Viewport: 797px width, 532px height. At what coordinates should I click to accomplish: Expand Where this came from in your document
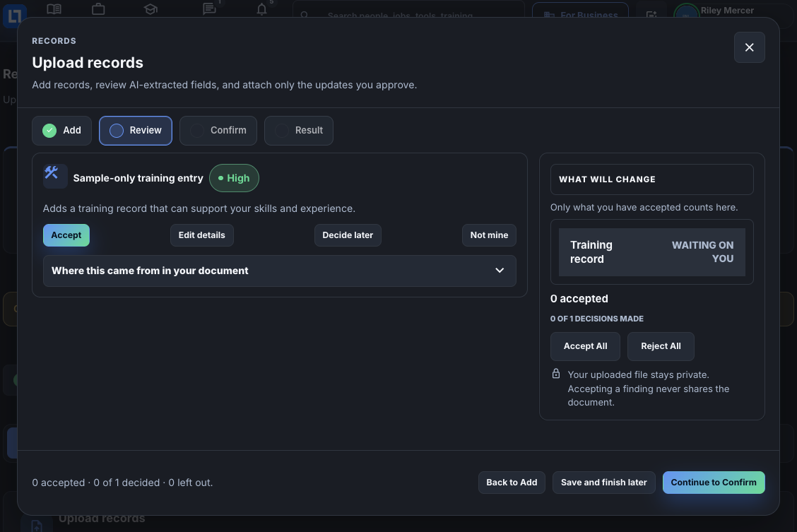tap(280, 271)
